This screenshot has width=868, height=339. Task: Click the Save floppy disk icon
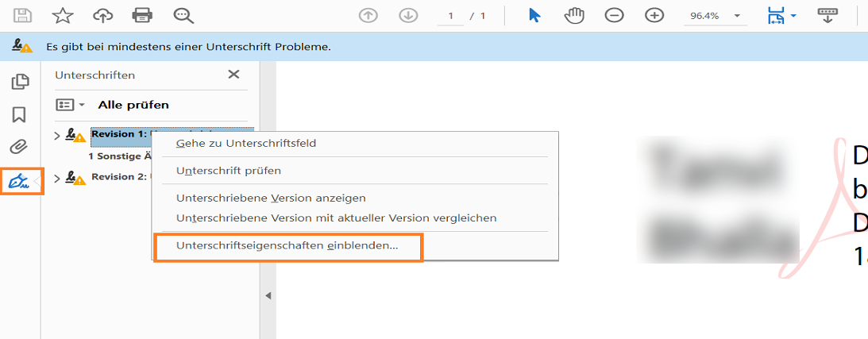23,15
